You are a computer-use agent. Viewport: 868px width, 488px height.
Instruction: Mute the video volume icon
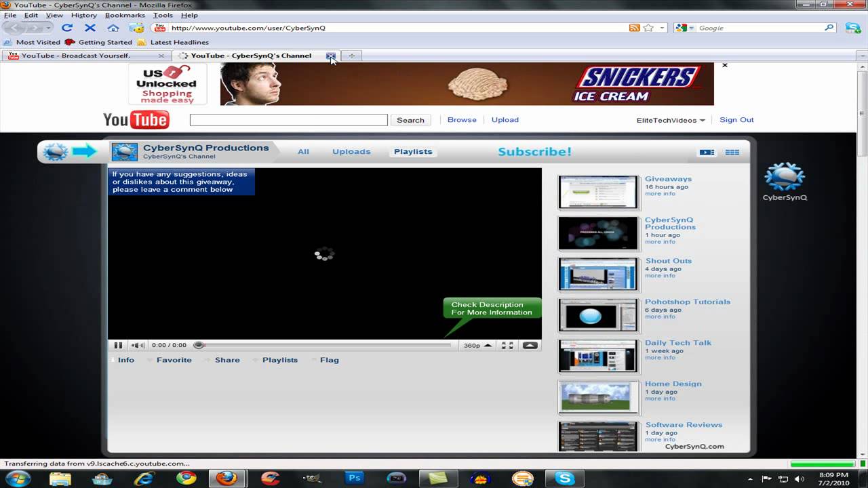(138, 345)
